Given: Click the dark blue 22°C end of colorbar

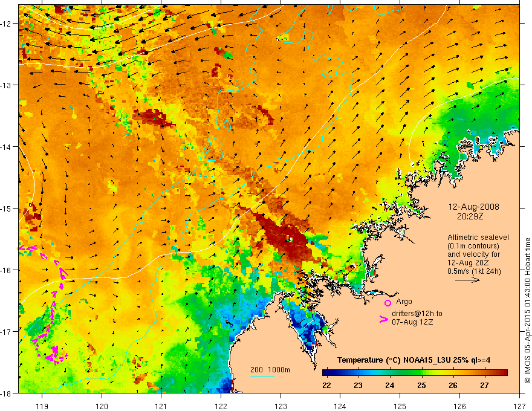Looking at the screenshot, I should point(326,373).
